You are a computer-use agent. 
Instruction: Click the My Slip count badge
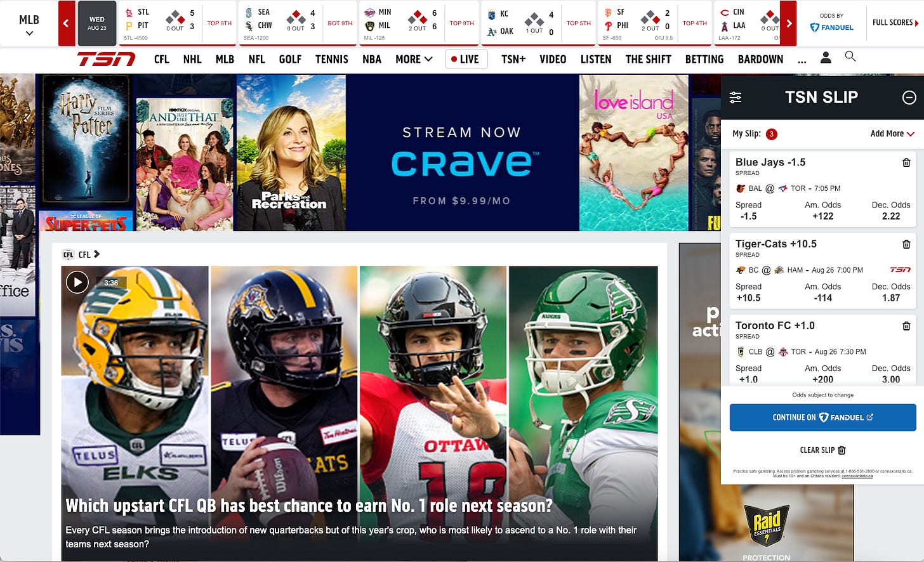pyautogui.click(x=771, y=134)
